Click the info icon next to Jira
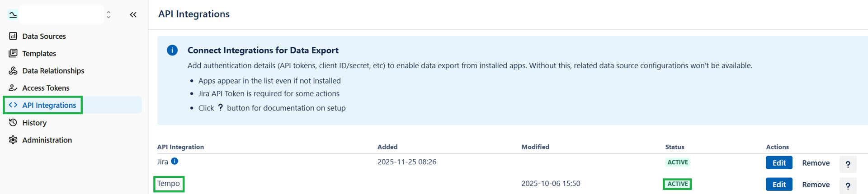The height and width of the screenshot is (194, 868). [175, 161]
